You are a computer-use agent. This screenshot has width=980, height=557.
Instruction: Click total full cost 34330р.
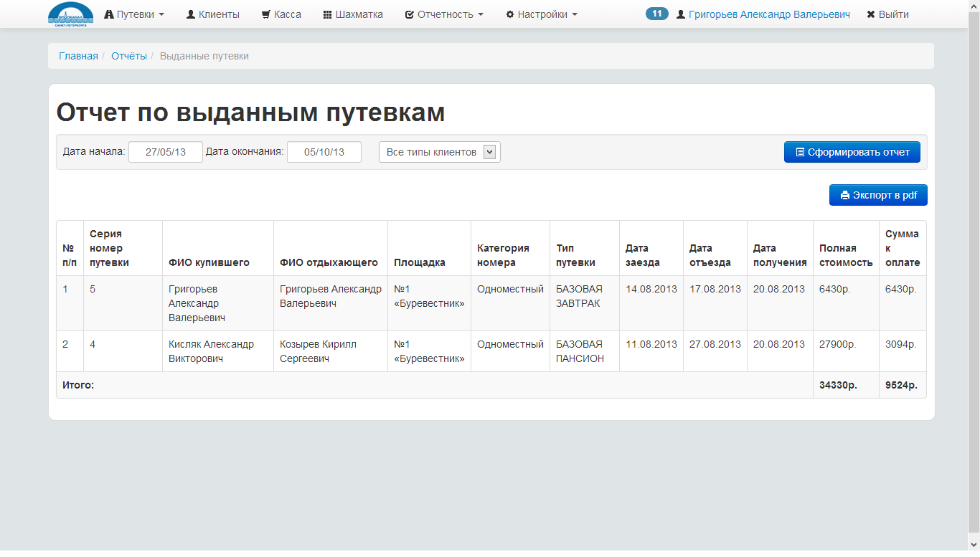click(x=838, y=385)
